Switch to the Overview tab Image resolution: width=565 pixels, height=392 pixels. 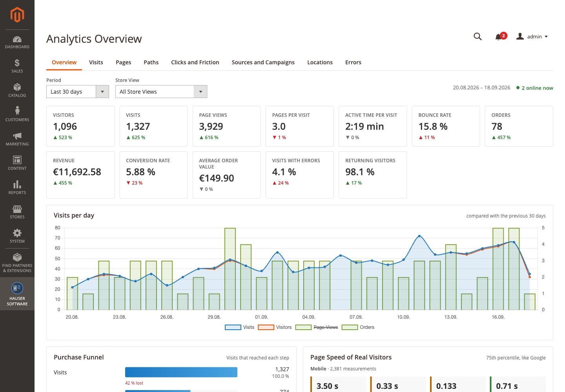click(64, 62)
